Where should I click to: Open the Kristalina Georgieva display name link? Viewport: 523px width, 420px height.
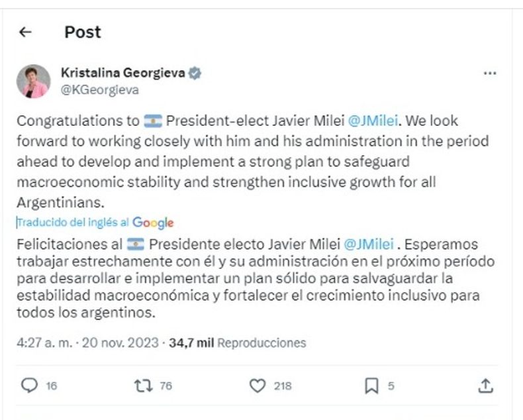pos(123,74)
